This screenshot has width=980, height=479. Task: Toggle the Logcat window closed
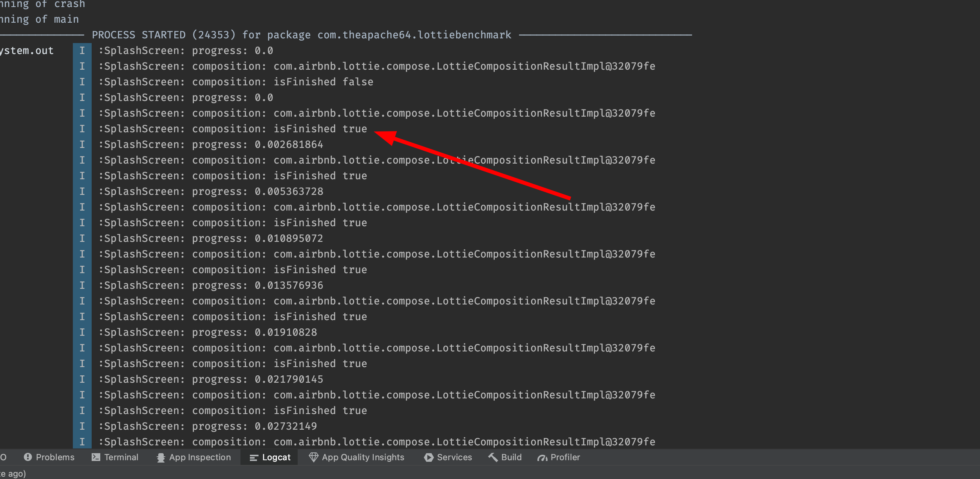pyautogui.click(x=269, y=457)
